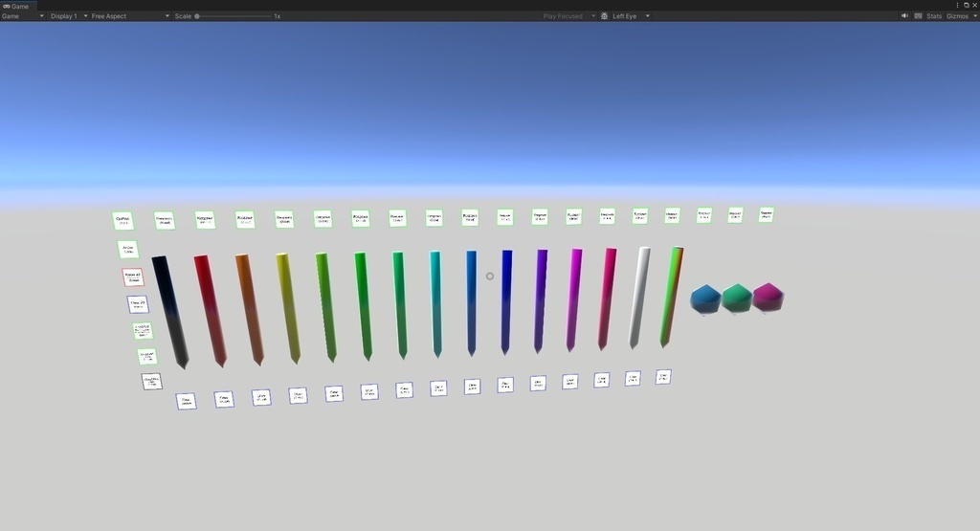This screenshot has width=980, height=531.
Task: Click blue-bordered button below the white pen
Action: [x=633, y=378]
